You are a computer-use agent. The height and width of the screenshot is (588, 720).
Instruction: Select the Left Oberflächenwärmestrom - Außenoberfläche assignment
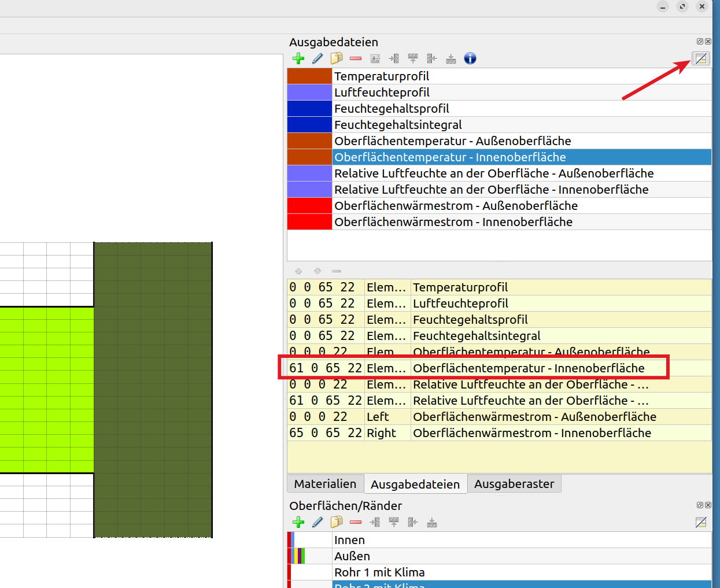pyautogui.click(x=499, y=417)
